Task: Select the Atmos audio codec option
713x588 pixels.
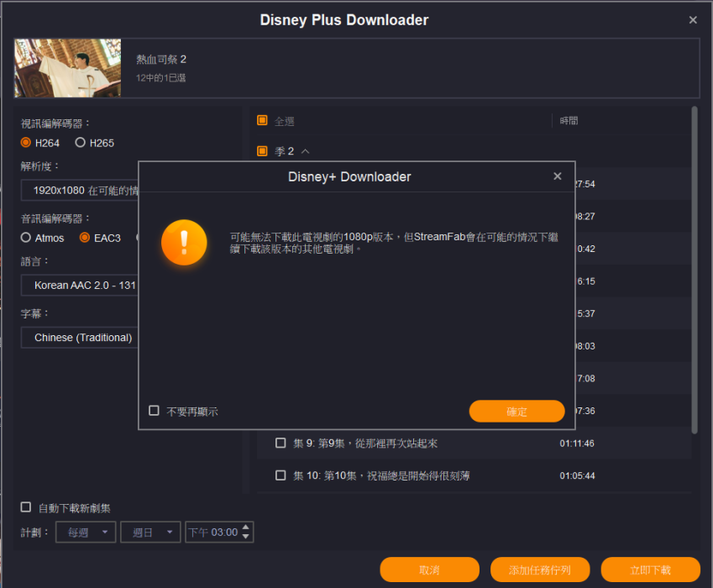Action: pyautogui.click(x=26, y=238)
